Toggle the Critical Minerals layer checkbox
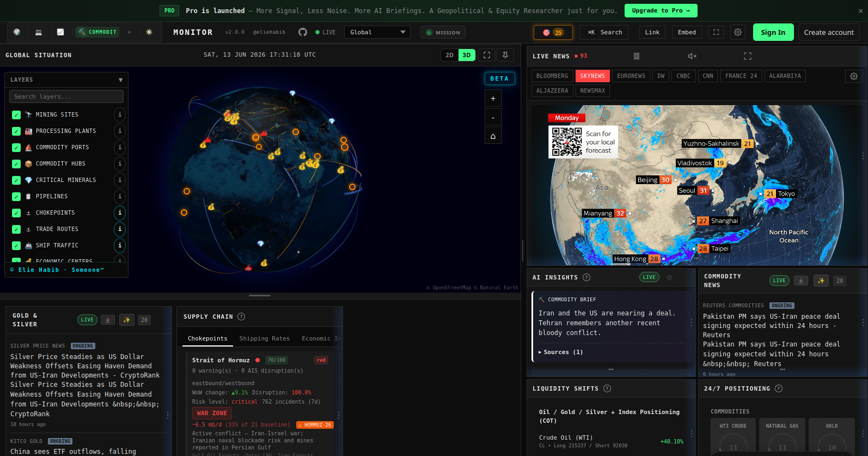The image size is (868, 456). pos(16,180)
